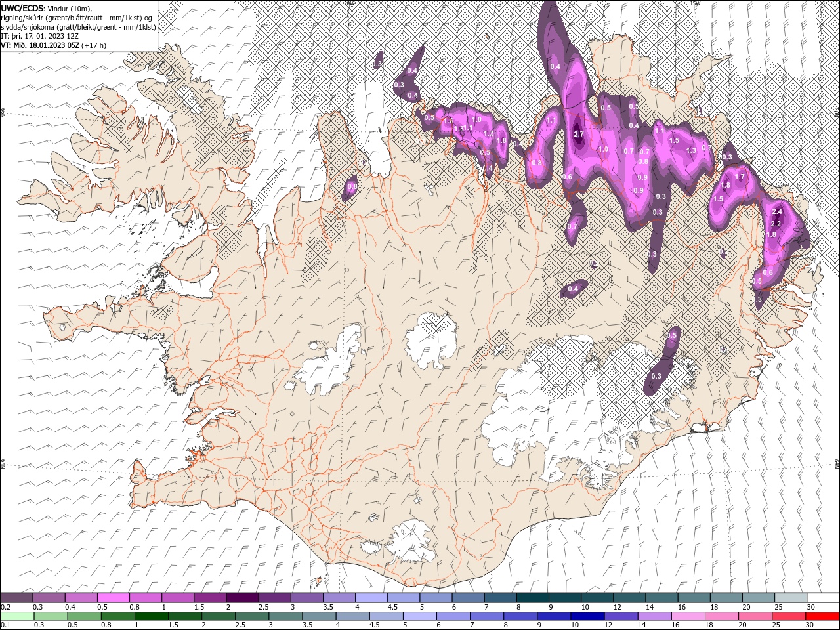This screenshot has height=630, width=840.
Task: Click the upper legend swatch labeled 16
Action: (694, 597)
